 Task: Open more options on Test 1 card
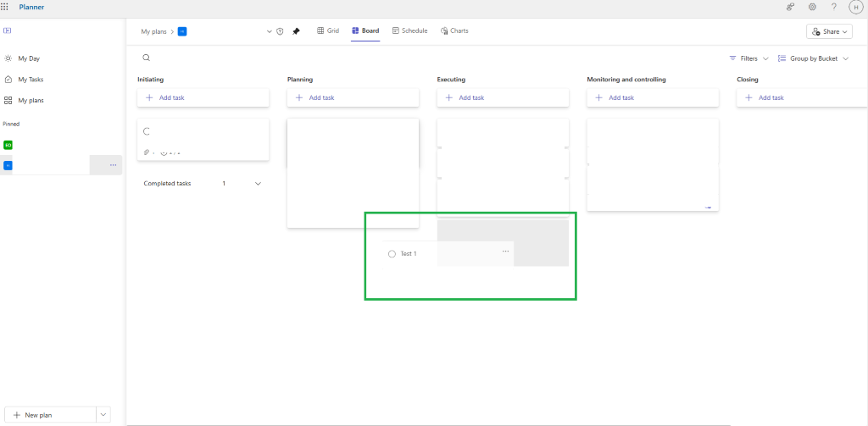coord(505,252)
